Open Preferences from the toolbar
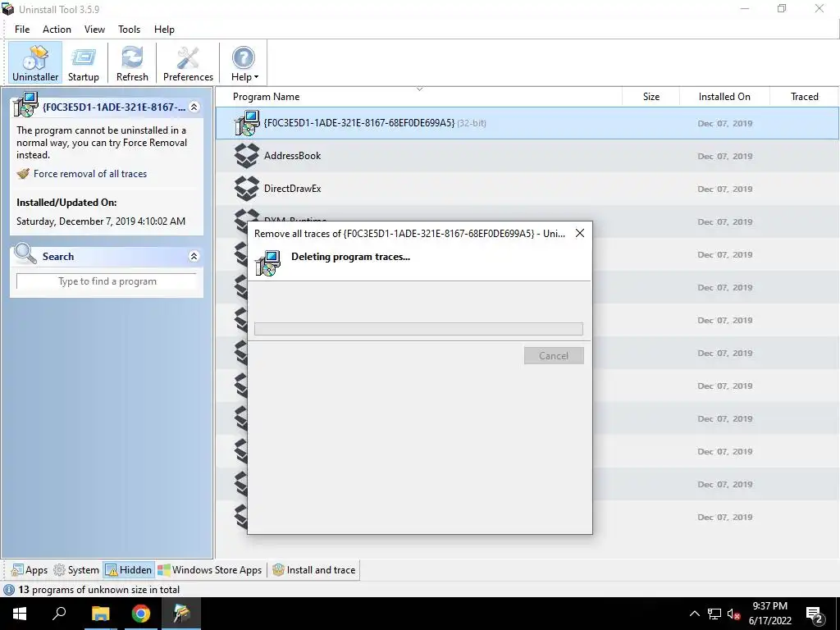 (x=188, y=62)
